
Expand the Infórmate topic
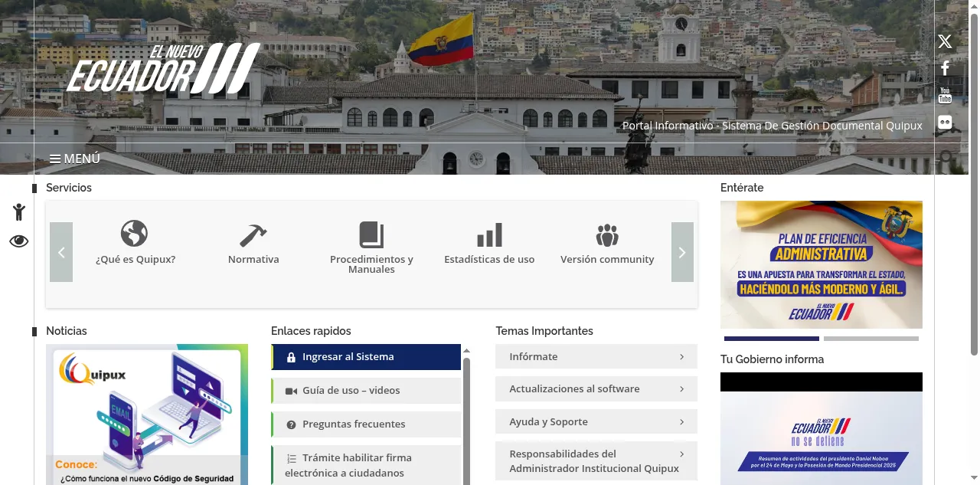(x=596, y=356)
